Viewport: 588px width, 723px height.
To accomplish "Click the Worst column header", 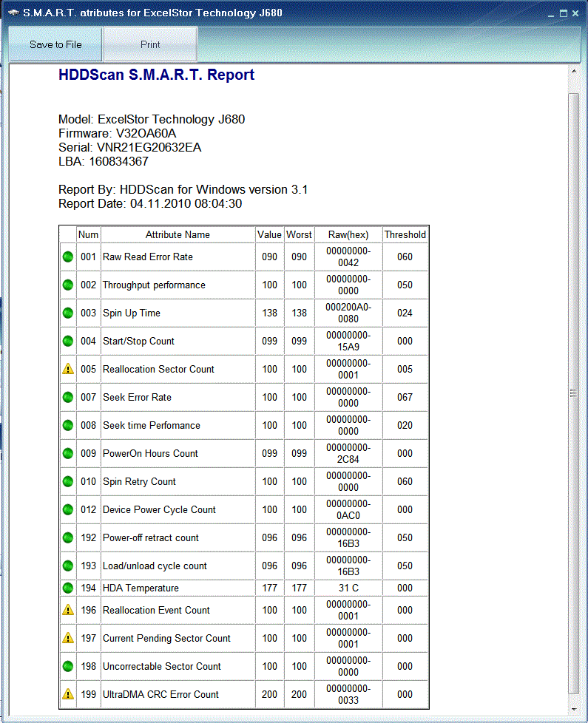I will [299, 234].
